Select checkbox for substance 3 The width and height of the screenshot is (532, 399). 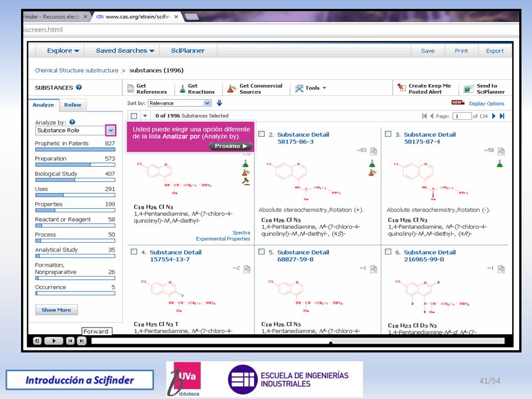coord(388,134)
